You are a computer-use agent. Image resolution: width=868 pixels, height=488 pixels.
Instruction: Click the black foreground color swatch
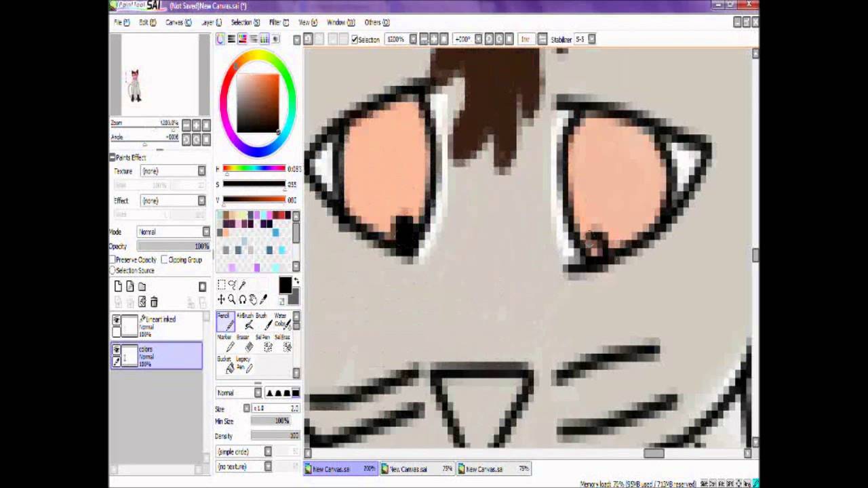(285, 285)
